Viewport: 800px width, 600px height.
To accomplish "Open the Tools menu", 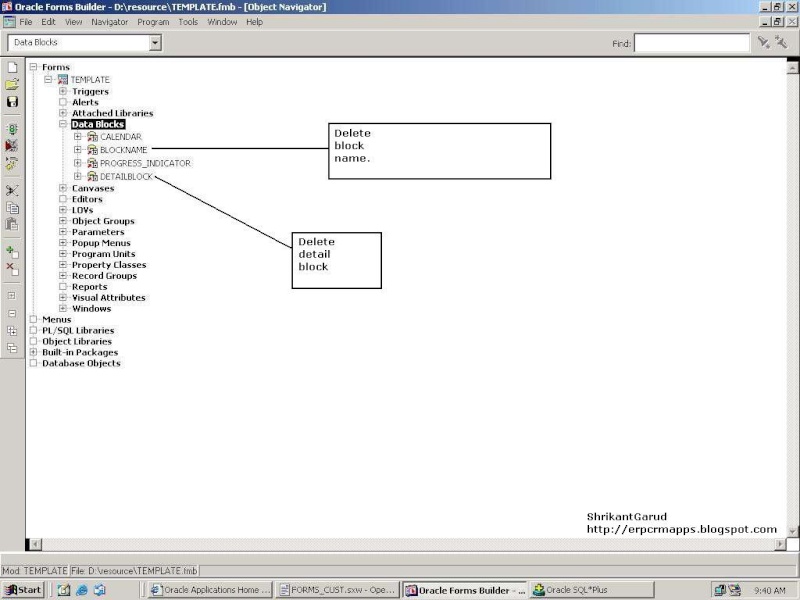I will 188,22.
